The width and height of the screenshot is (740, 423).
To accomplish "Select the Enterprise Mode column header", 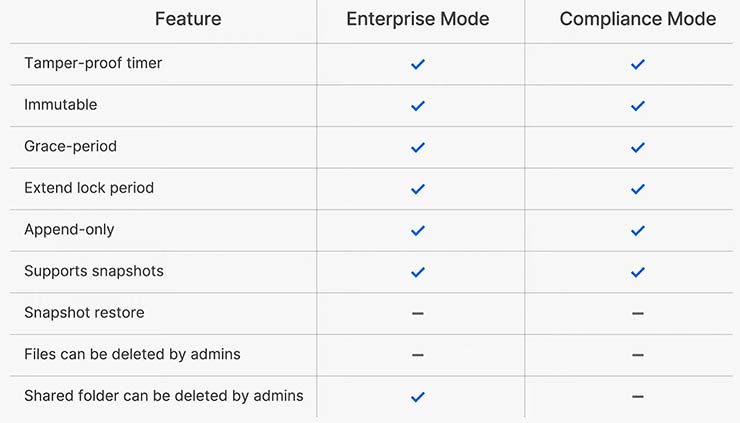I will point(420,19).
